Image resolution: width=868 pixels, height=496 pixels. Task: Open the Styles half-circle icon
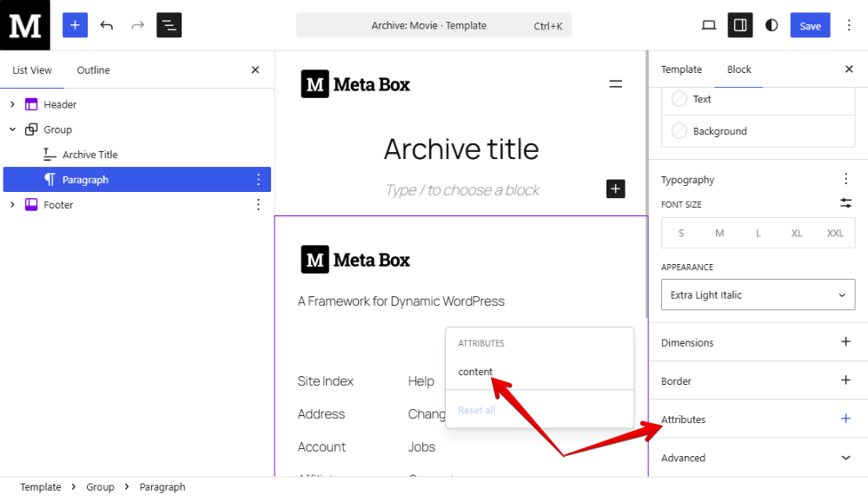click(x=772, y=25)
